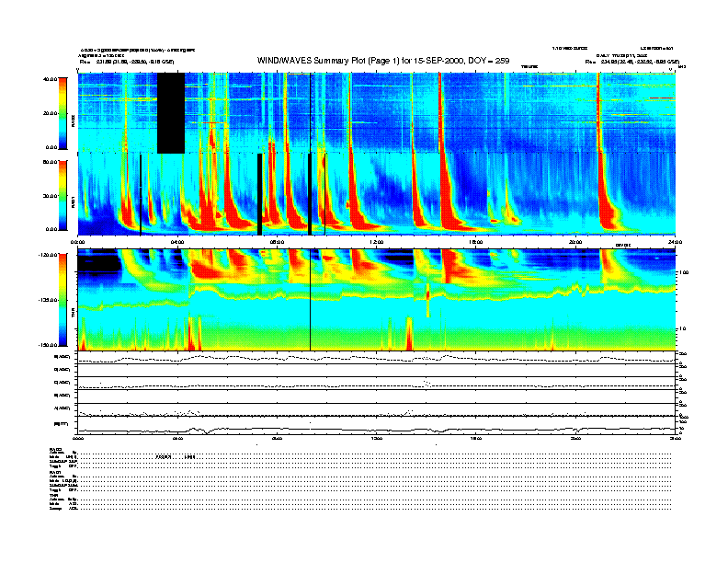Click the top-right Rs GSE coordinates text

632,62
